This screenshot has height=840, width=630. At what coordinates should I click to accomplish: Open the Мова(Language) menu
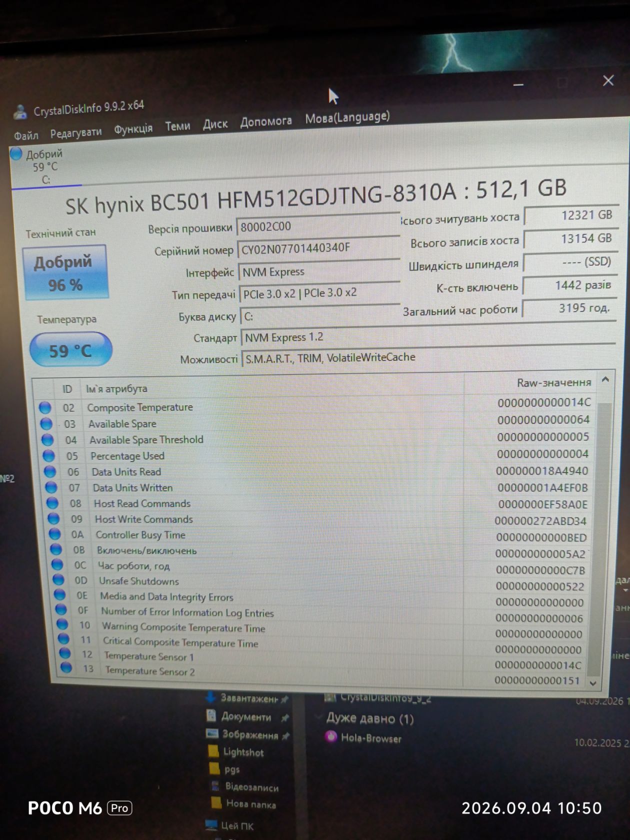tap(347, 117)
